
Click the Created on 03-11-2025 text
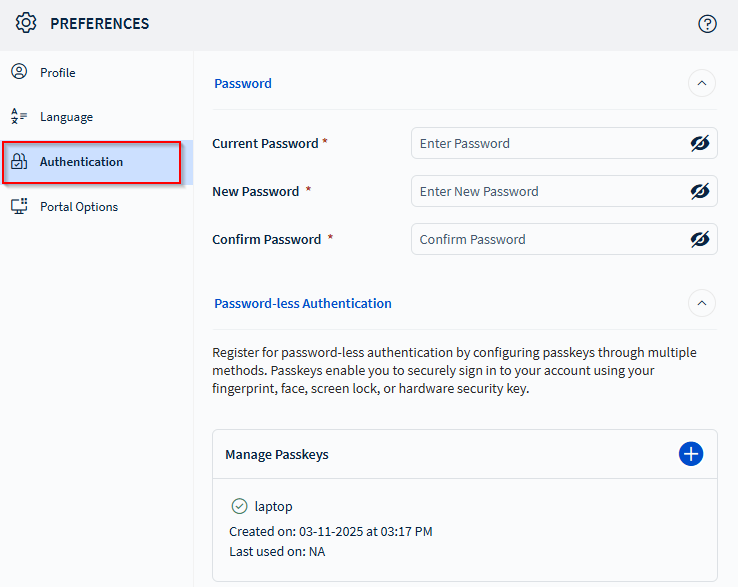(330, 531)
